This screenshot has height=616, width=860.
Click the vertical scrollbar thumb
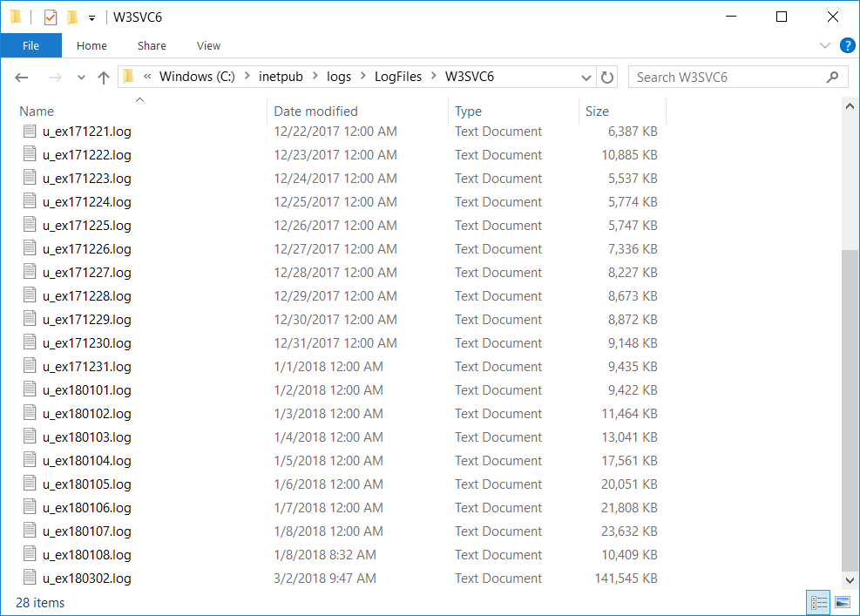pos(850,410)
